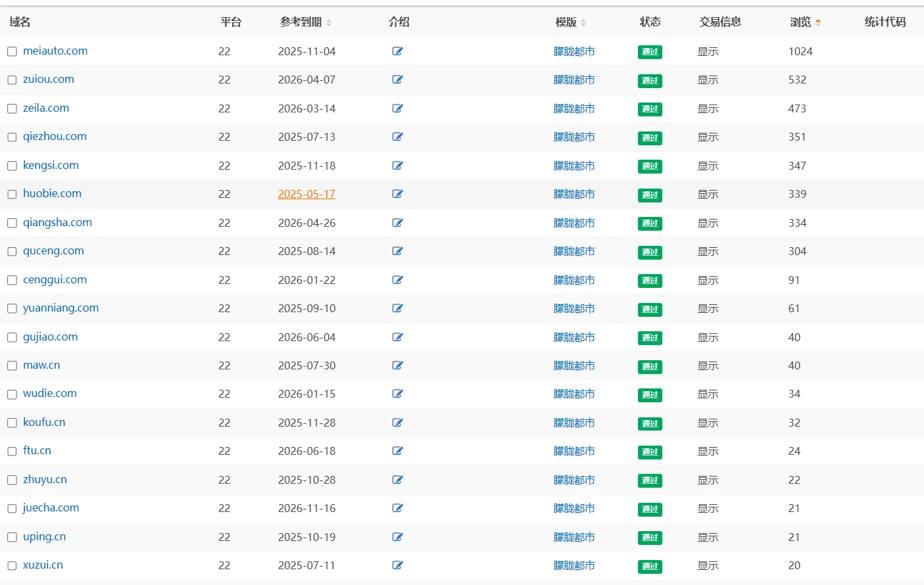The image size is (924, 585).
Task: Check the box next to koufu.cn
Action: (12, 423)
